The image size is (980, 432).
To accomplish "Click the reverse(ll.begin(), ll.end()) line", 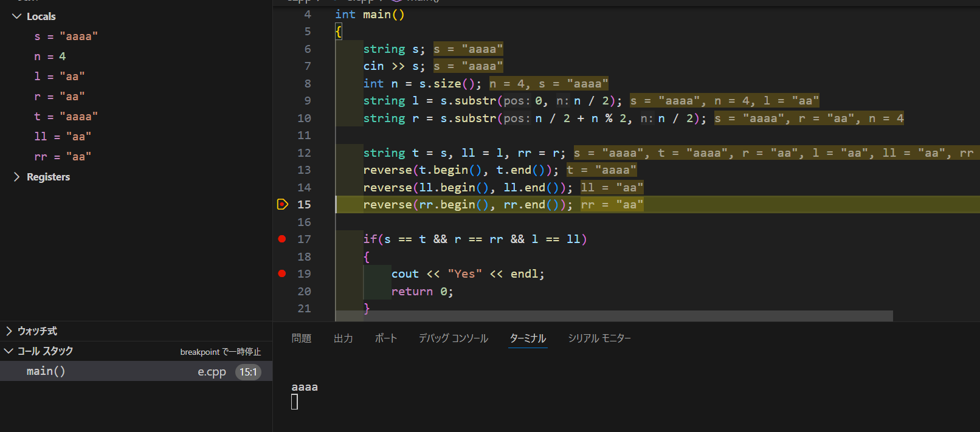I will pos(468,188).
